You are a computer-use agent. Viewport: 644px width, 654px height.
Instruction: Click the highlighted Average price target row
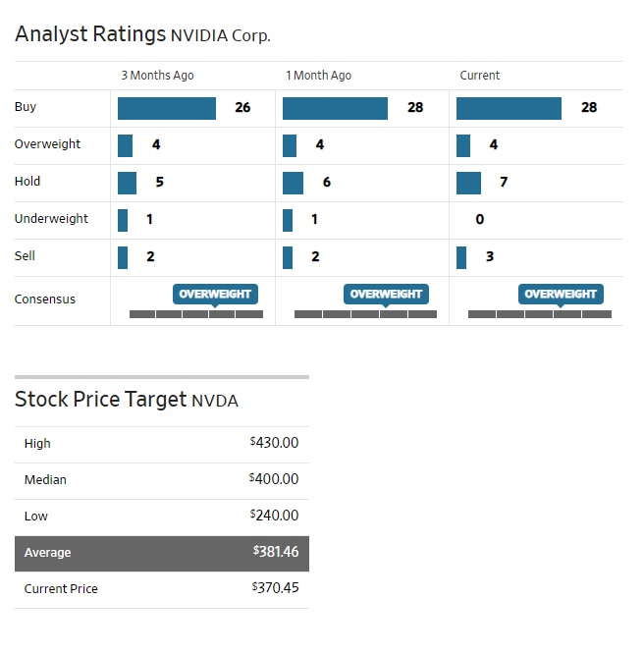(162, 553)
